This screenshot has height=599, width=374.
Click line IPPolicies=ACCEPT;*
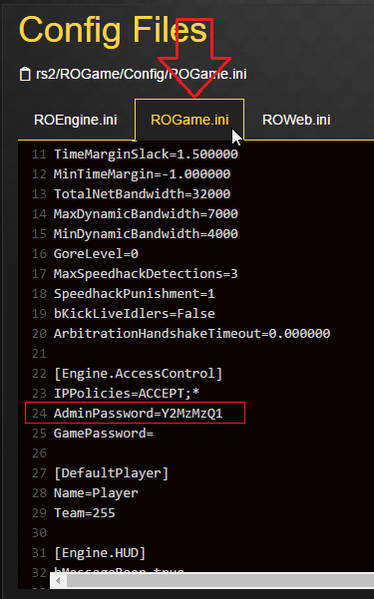tap(126, 393)
